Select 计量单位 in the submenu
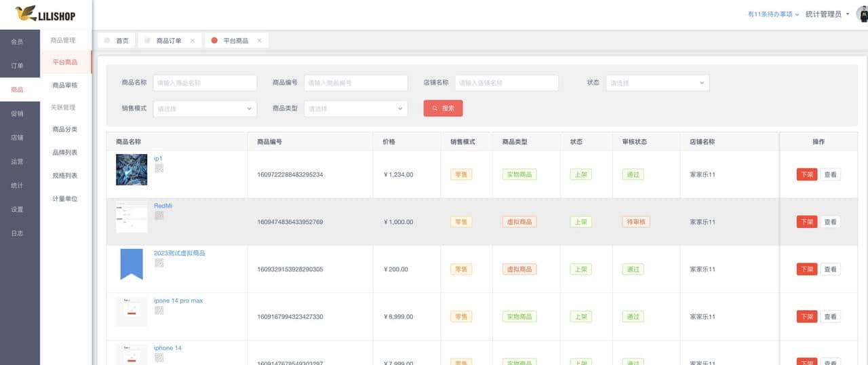 point(65,199)
